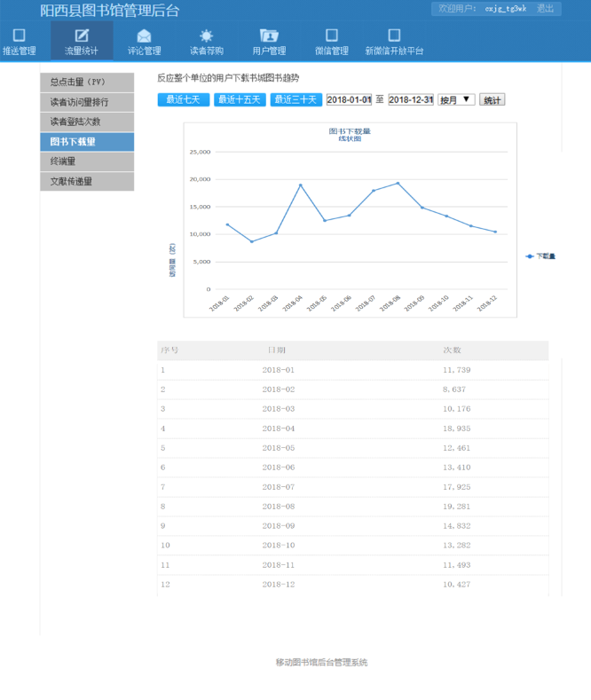This screenshot has height=700, width=591.
Task: Click the table cell 2018-08
Action: tap(278, 507)
